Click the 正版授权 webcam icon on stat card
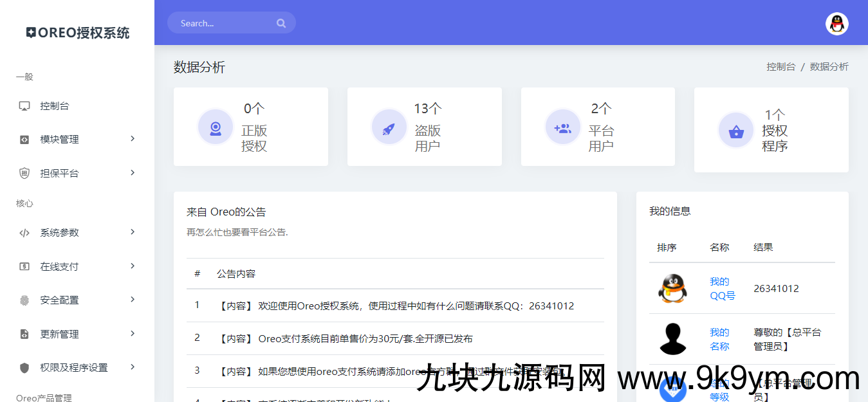The height and width of the screenshot is (402, 868). (x=215, y=127)
